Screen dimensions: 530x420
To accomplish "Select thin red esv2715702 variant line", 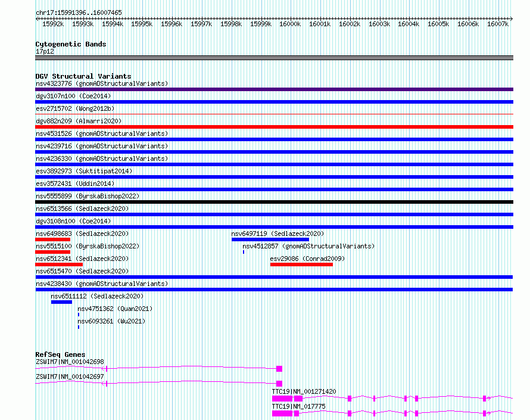I will coord(274,114).
